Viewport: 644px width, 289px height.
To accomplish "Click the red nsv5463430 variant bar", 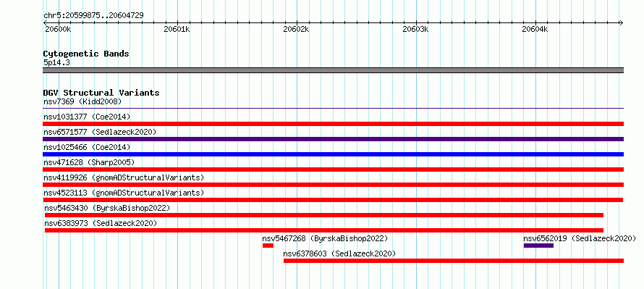I will [x=324, y=215].
